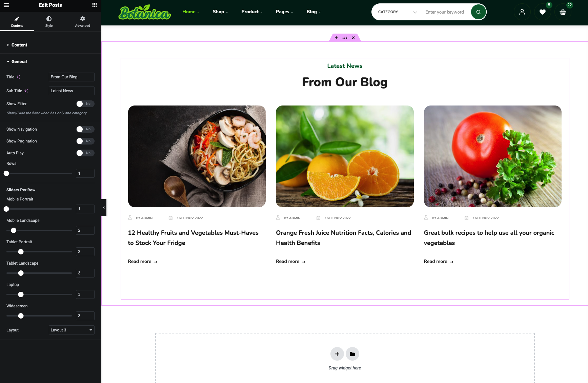Viewport: 588px width, 383px height.
Task: Turn on the Auto Play switch
Action: click(x=85, y=153)
